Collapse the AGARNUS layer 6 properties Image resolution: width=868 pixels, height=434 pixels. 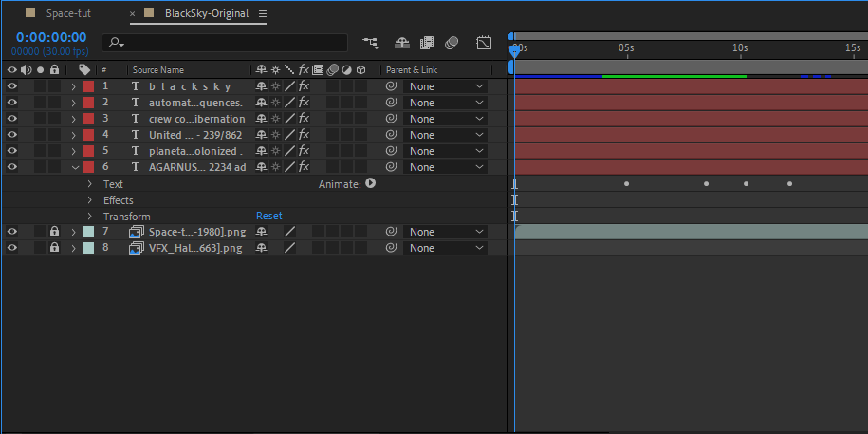click(74, 167)
